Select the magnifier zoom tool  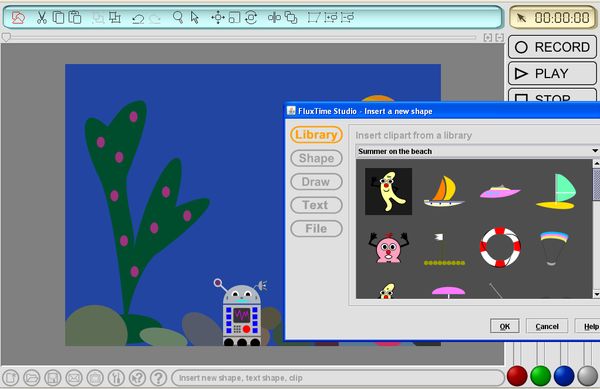(x=178, y=18)
